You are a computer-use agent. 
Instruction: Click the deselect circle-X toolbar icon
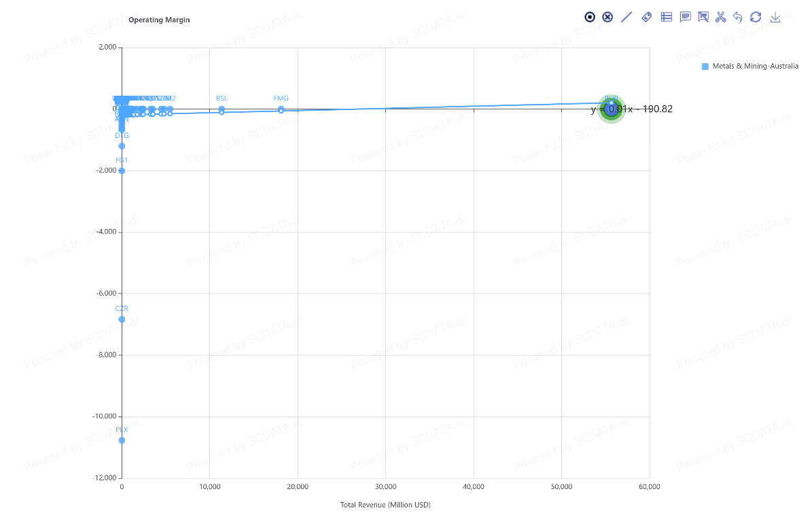(608, 17)
